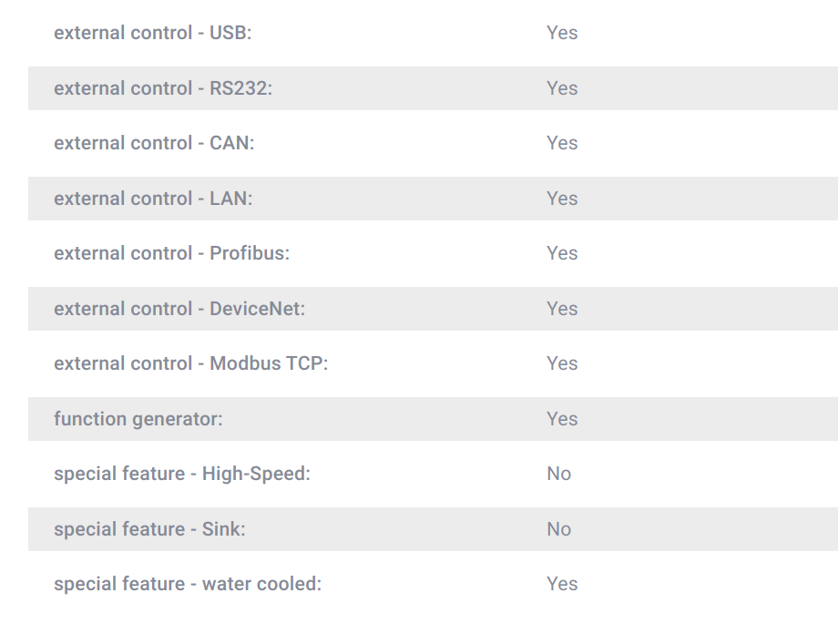The width and height of the screenshot is (838, 644).
Task: Click the function generator label
Action: tap(138, 419)
